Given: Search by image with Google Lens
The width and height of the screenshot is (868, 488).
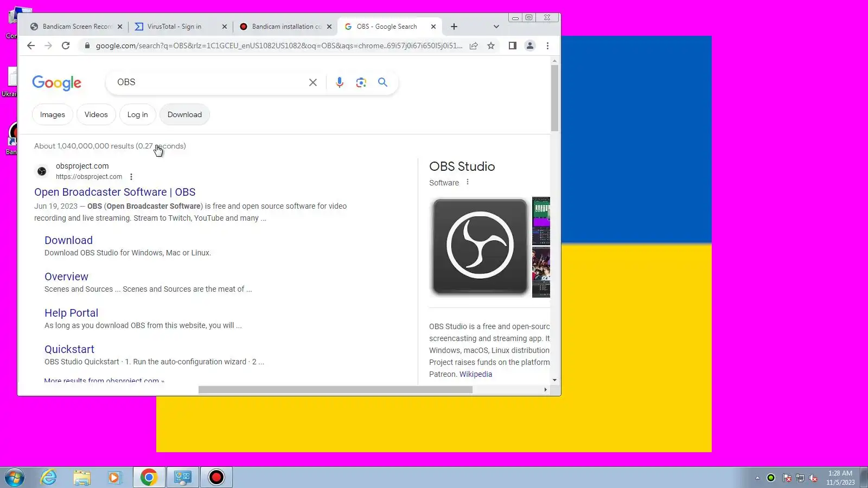Looking at the screenshot, I should click(361, 82).
